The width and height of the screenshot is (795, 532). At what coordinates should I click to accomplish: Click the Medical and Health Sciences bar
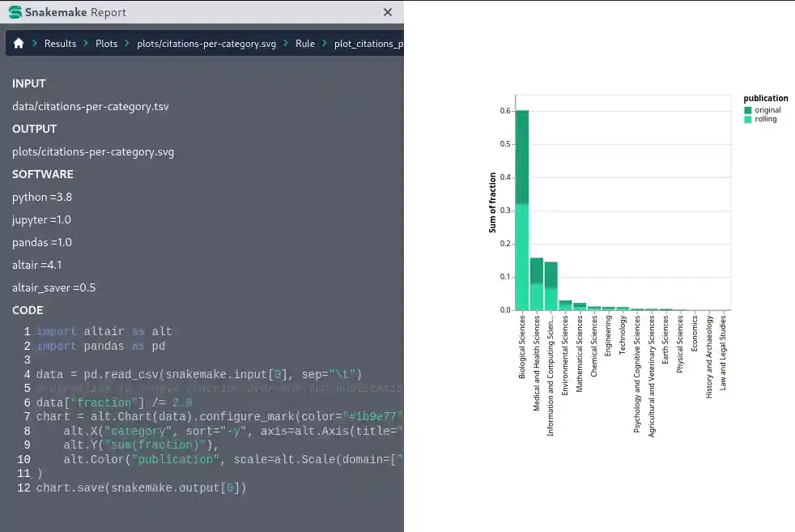pyautogui.click(x=536, y=283)
